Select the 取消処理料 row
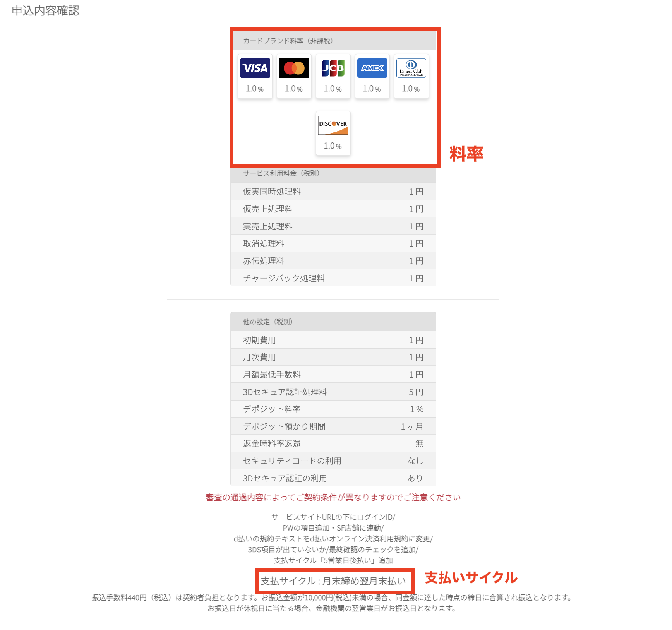This screenshot has height=630, width=672. tap(333, 243)
